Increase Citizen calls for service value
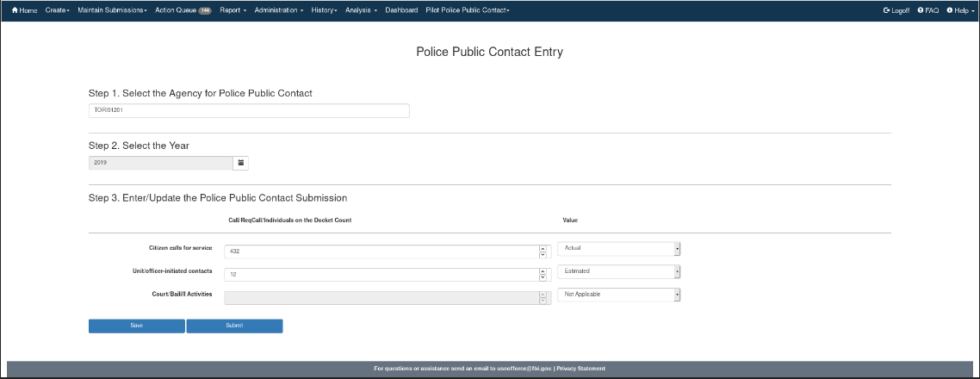Screen dimensions: 980x379 click(543, 248)
